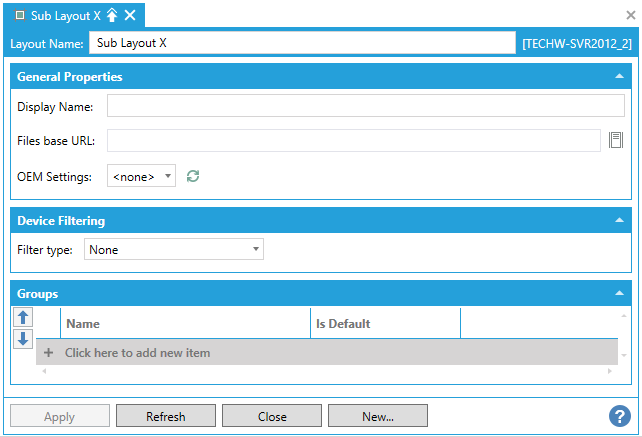Collapse the Groups section
The height and width of the screenshot is (437, 642).
[619, 294]
